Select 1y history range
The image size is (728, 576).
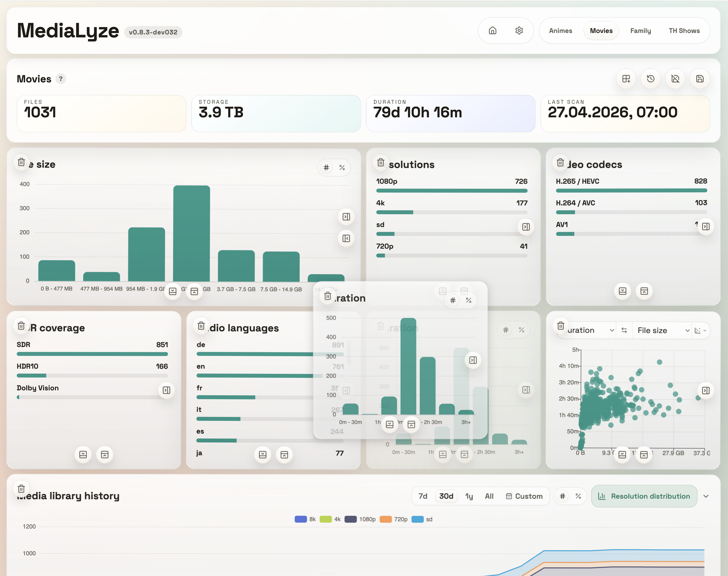[469, 496]
